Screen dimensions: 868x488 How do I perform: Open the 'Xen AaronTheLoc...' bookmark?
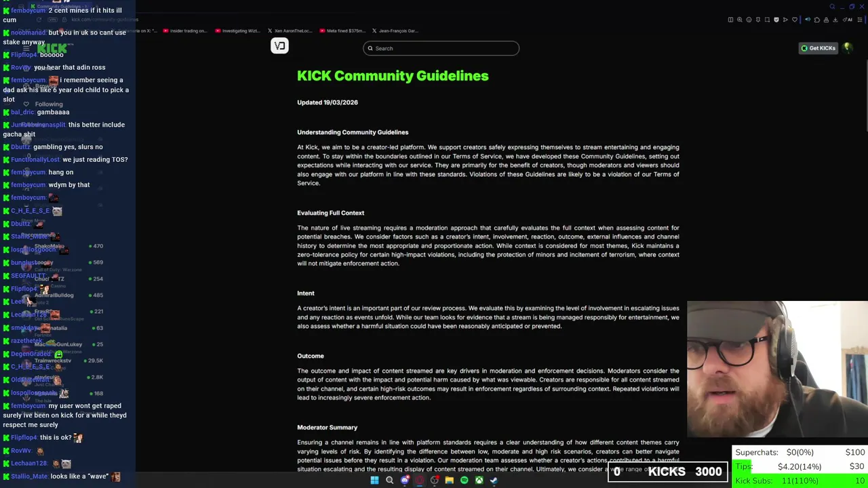(289, 30)
